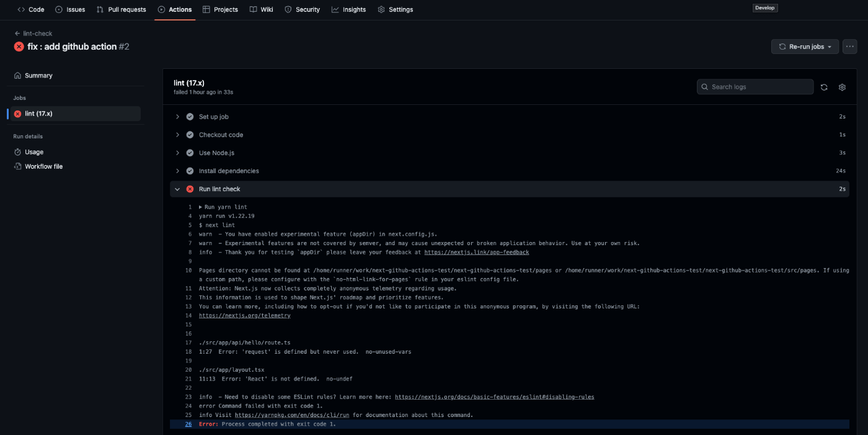Click the Workflow file icon
The width and height of the screenshot is (868, 435).
[17, 166]
